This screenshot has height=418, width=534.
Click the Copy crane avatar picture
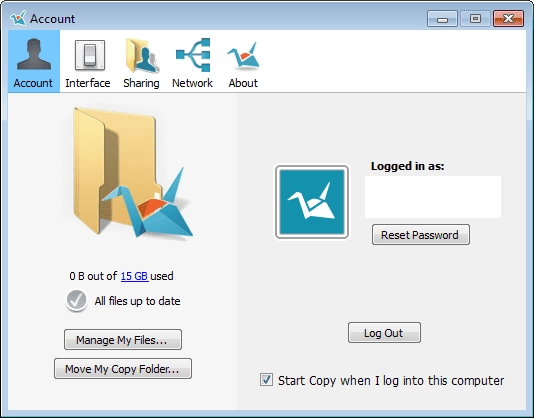(x=312, y=202)
